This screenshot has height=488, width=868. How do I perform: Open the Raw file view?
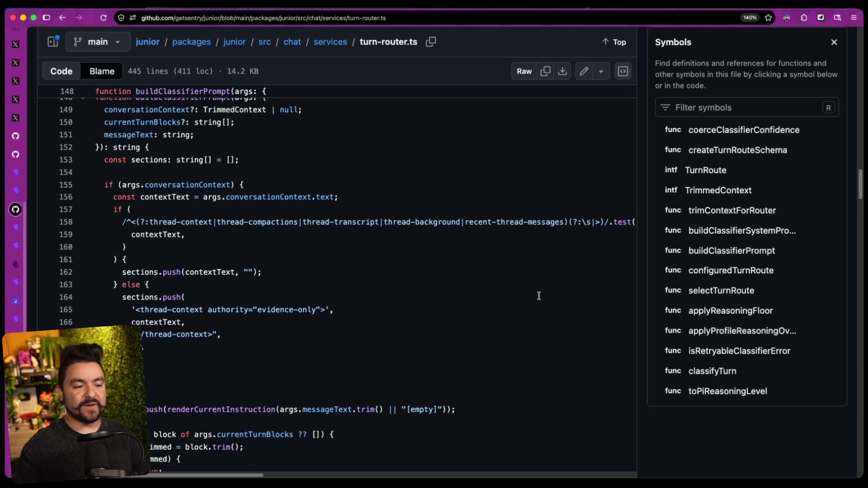coord(524,71)
